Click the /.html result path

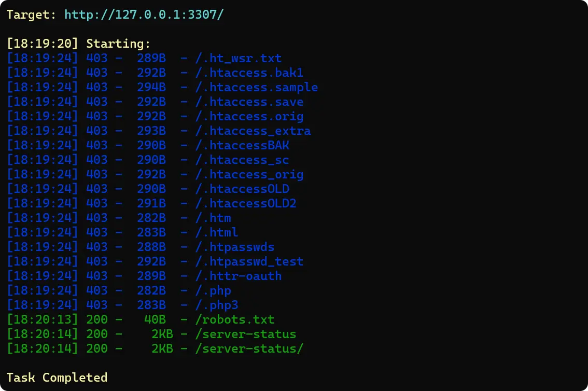point(217,232)
